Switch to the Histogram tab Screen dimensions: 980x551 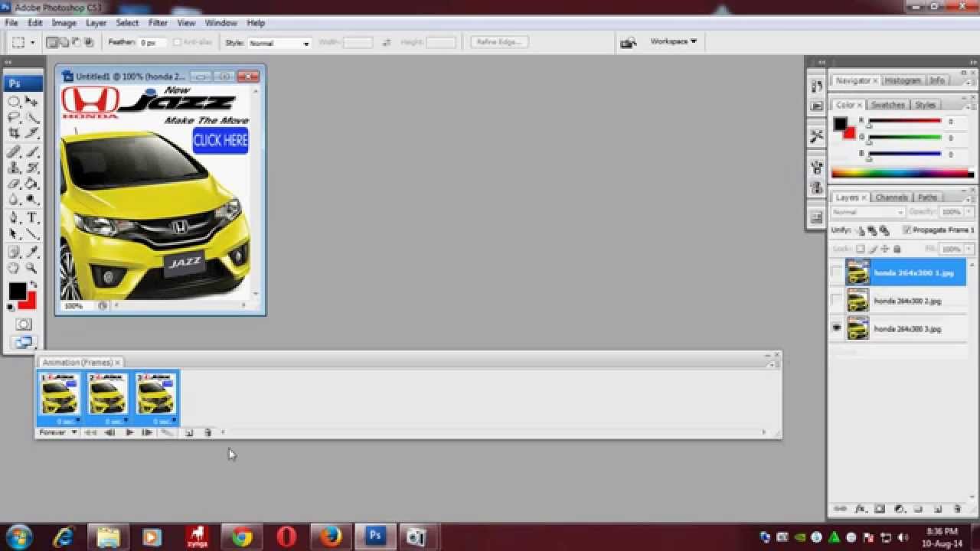[x=903, y=80]
